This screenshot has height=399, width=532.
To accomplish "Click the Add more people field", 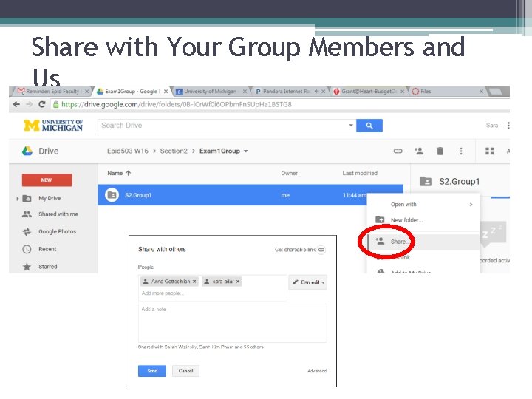I will coord(212,293).
